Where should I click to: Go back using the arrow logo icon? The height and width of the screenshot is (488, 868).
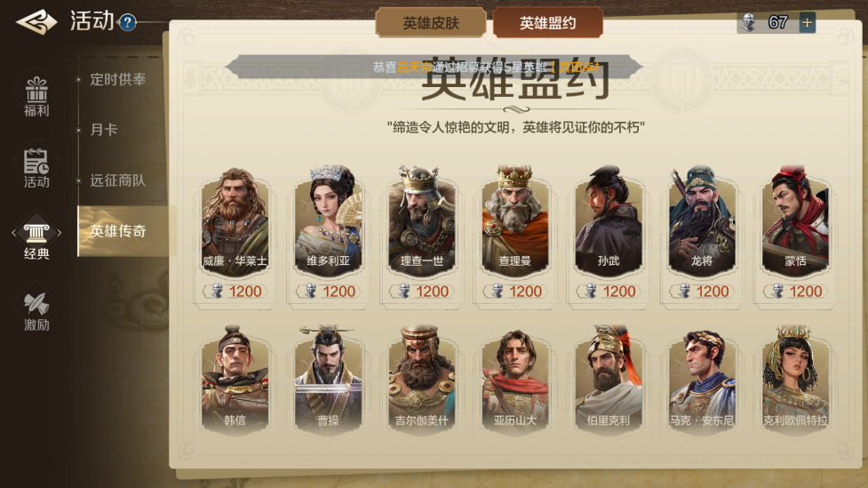click(36, 21)
